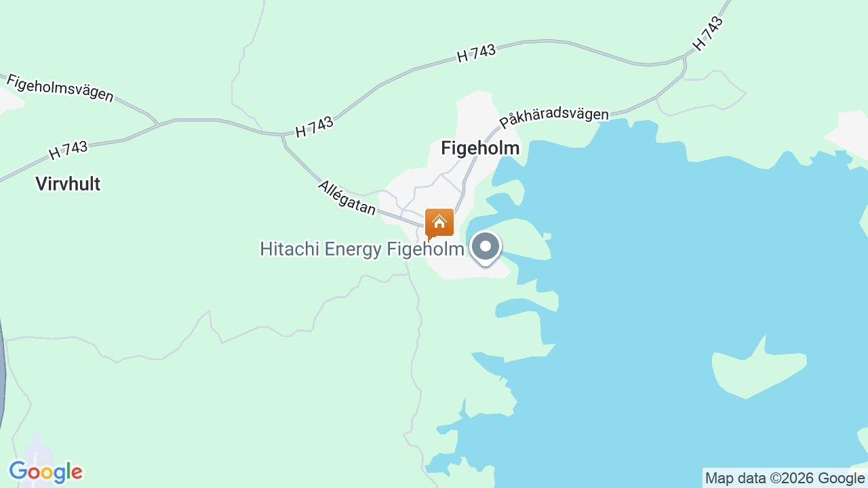
Task: Select the Figeholmsvägen road label
Action: pyautogui.click(x=60, y=89)
